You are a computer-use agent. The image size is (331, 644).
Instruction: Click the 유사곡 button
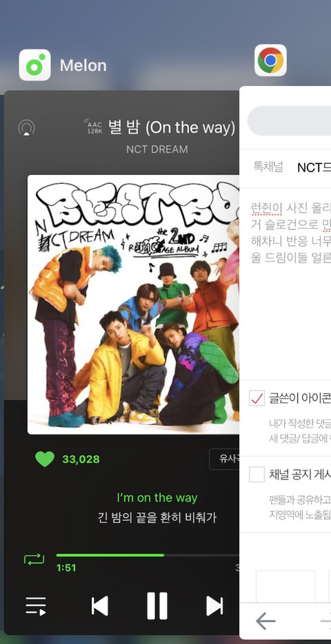click(x=224, y=459)
